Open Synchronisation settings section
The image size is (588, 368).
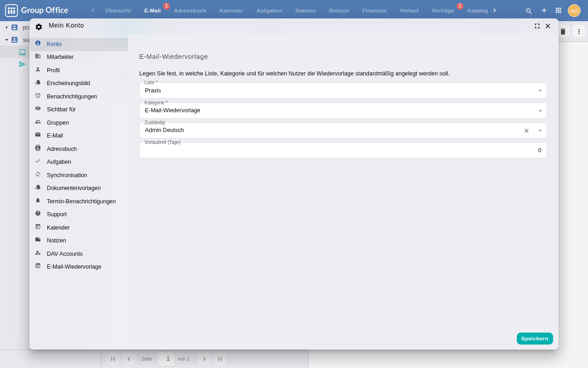click(79, 175)
